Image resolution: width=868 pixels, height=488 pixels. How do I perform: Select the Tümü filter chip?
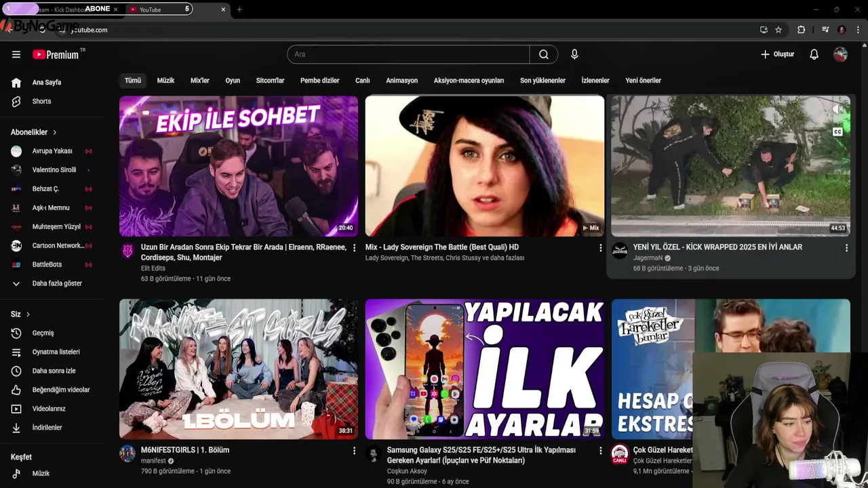pyautogui.click(x=133, y=80)
